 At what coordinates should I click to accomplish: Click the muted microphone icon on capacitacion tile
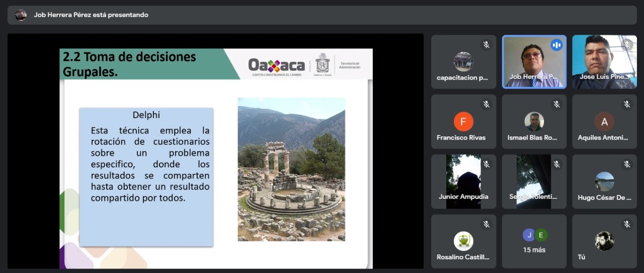pyautogui.click(x=486, y=44)
